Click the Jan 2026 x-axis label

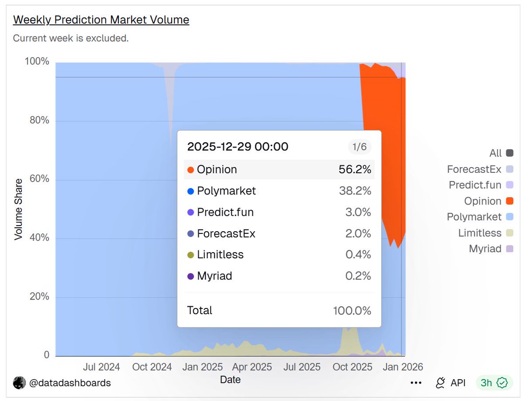pyautogui.click(x=403, y=367)
